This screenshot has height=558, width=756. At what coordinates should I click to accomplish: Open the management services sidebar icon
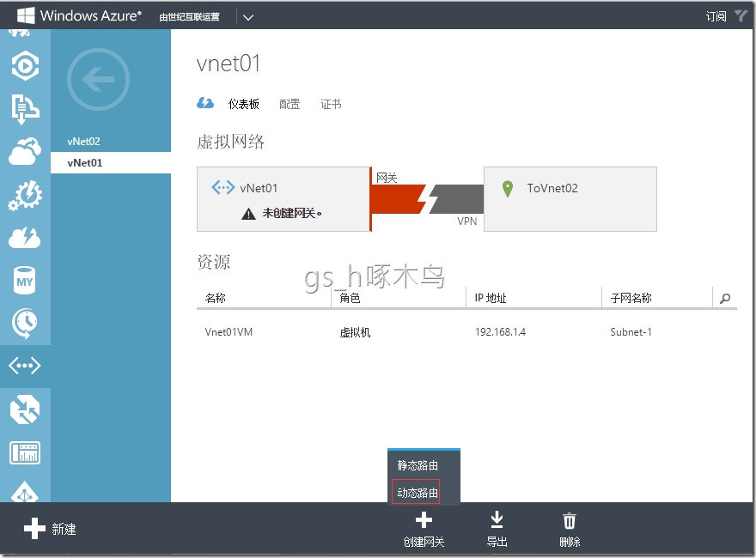pyautogui.click(x=25, y=452)
